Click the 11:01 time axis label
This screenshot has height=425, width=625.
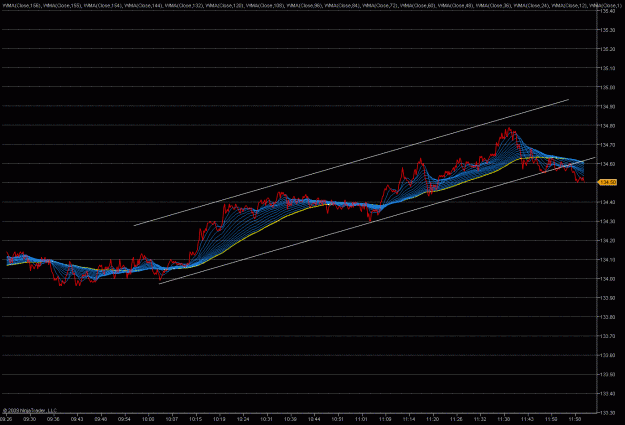pyautogui.click(x=361, y=419)
